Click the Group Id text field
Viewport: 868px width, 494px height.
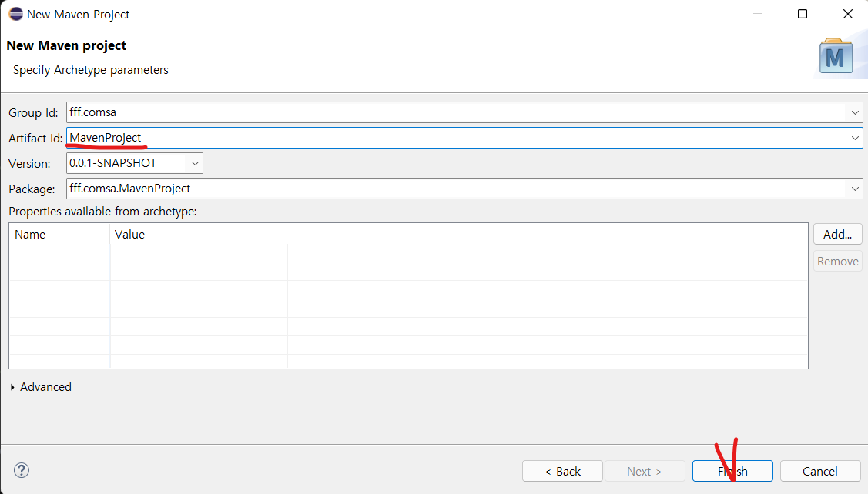464,113
